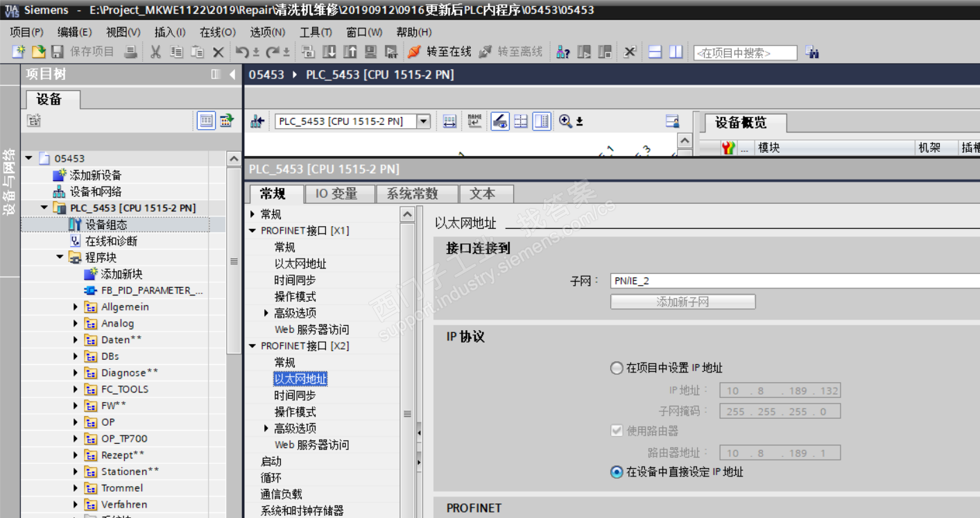Click the 在项目中搜索 search field
The image size is (980, 518).
[x=745, y=53]
